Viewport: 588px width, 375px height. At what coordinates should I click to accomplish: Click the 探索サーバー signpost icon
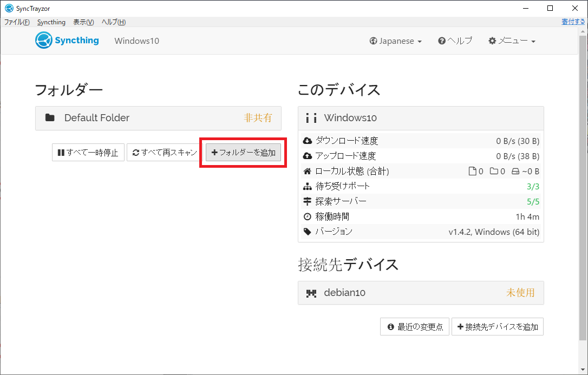(307, 201)
